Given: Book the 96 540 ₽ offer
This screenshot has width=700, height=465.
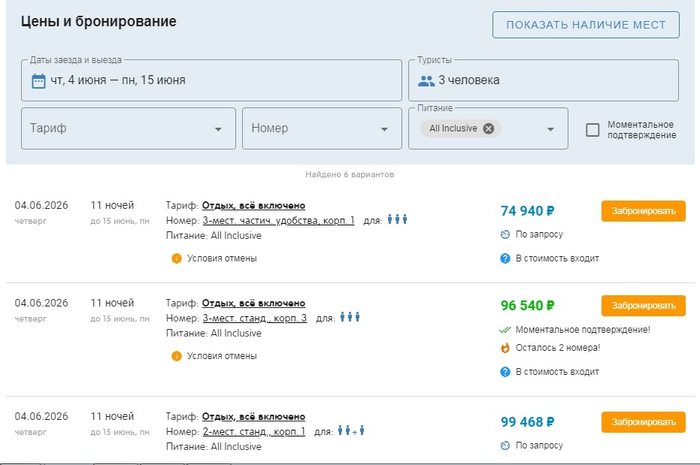Looking at the screenshot, I should coord(643,305).
